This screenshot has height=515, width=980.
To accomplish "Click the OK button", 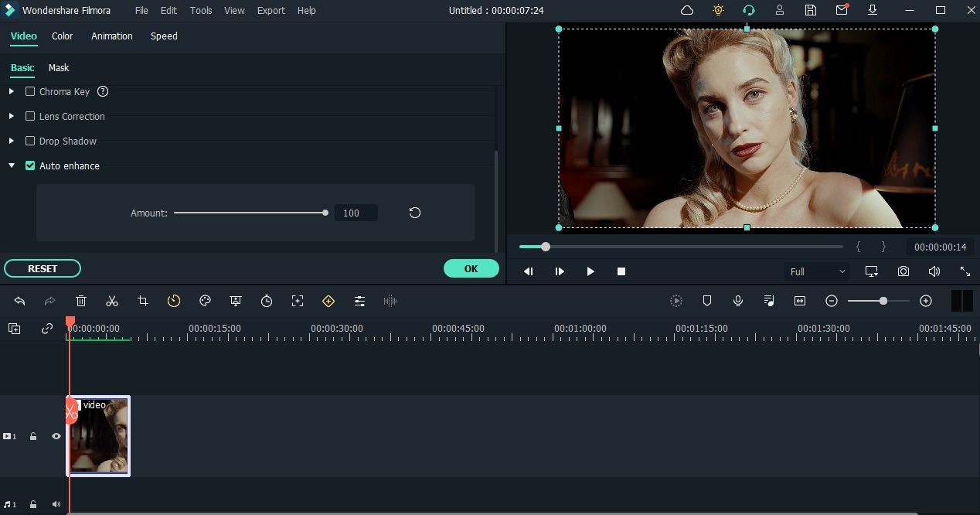I will 471,268.
